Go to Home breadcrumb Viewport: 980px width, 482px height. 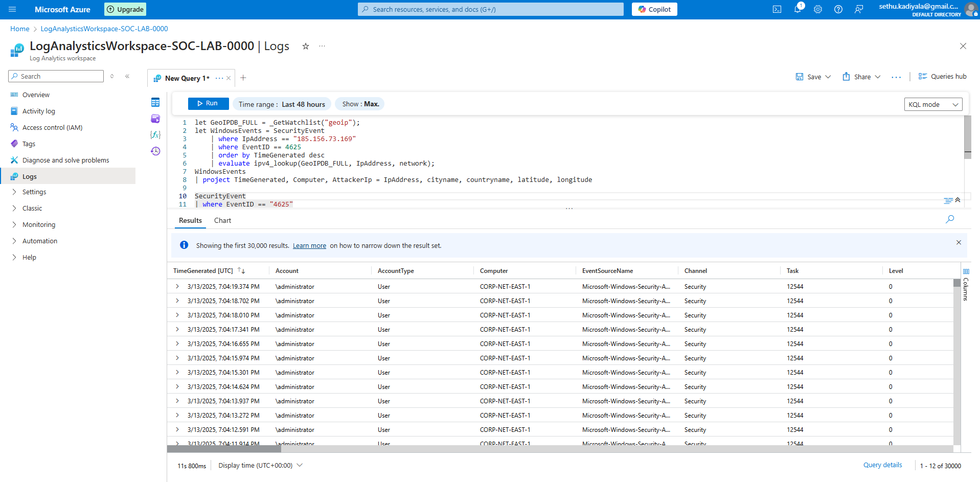(20, 29)
